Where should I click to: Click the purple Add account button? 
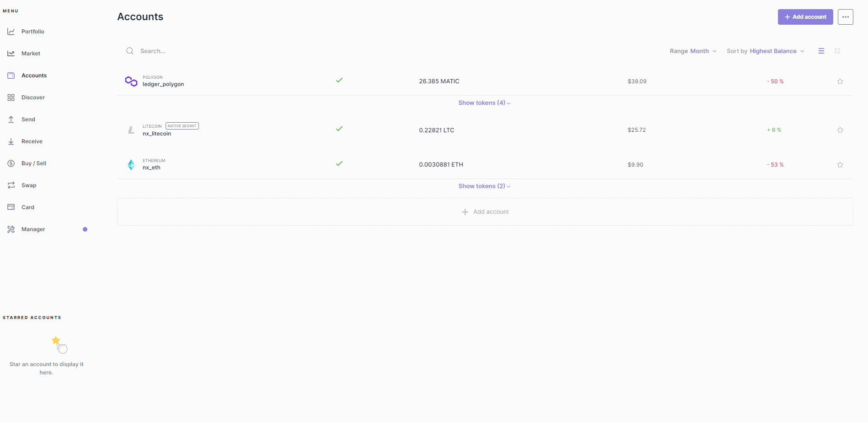(805, 17)
